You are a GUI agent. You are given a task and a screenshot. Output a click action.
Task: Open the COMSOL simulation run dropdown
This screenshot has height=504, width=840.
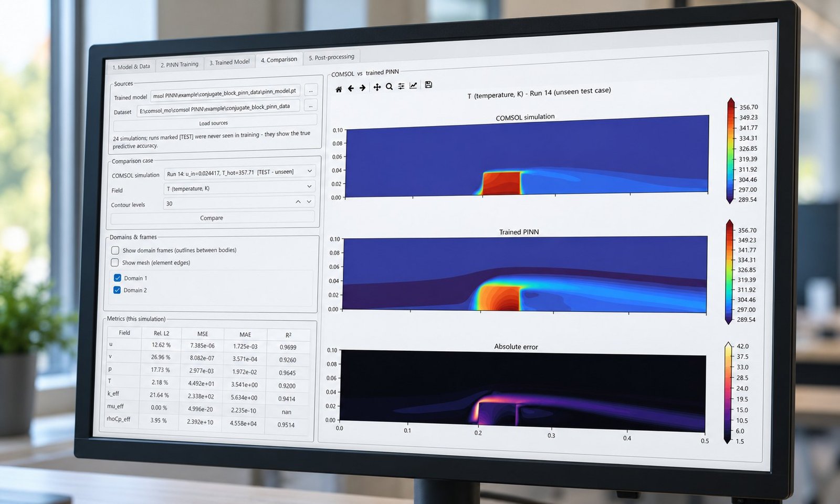click(240, 173)
